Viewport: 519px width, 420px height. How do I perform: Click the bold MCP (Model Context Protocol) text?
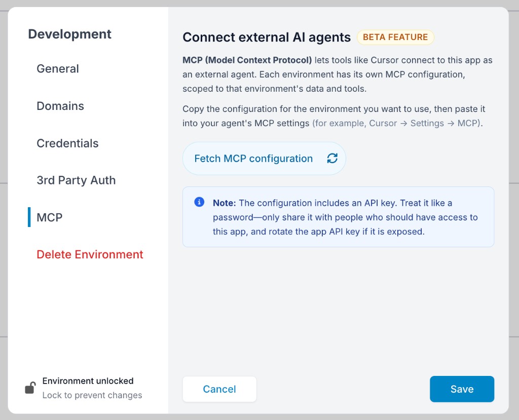point(247,60)
